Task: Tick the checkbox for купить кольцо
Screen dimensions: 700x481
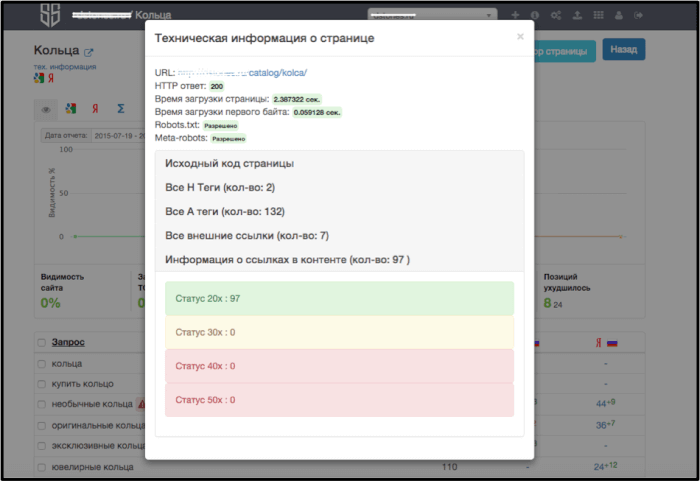Action: tap(42, 384)
